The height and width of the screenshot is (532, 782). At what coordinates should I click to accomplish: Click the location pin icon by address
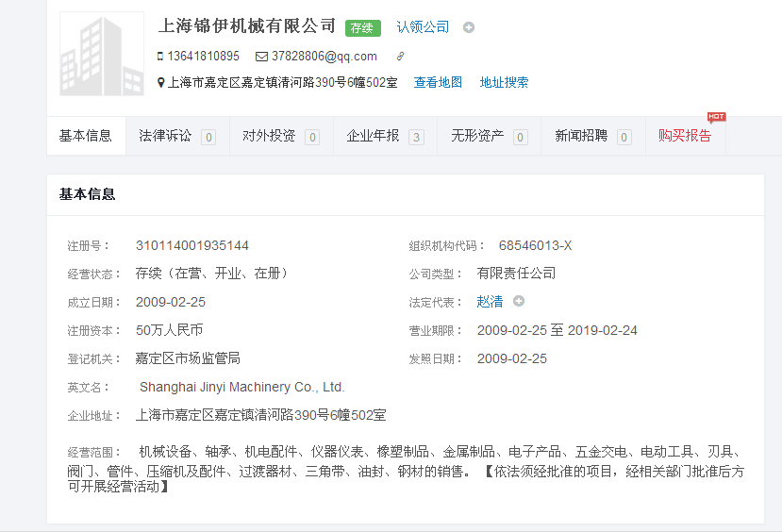pos(161,83)
